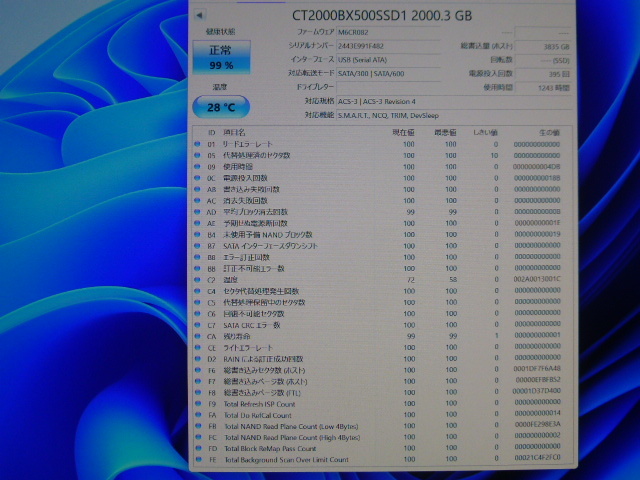Click status icon for ID C5 row
Screen dimensions: 640x480
click(198, 302)
